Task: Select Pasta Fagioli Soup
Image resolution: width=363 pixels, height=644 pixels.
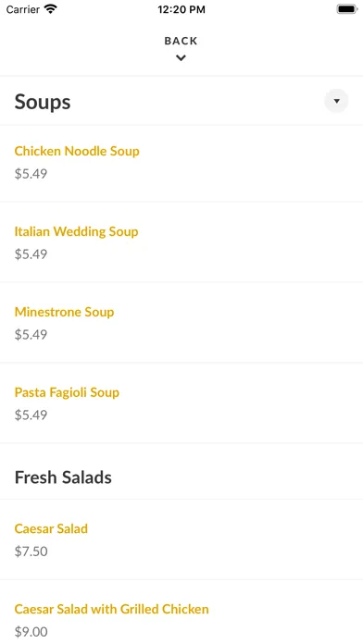Action: click(x=67, y=392)
